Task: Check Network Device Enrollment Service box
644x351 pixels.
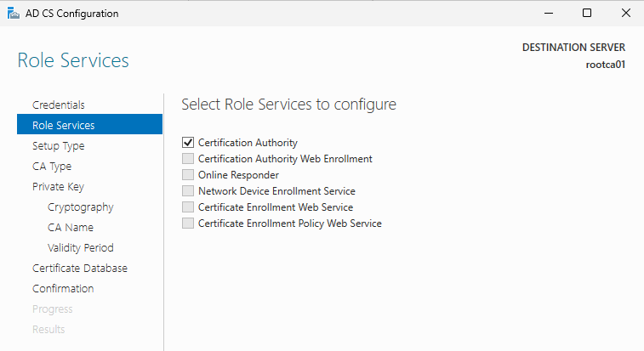Action: [188, 191]
